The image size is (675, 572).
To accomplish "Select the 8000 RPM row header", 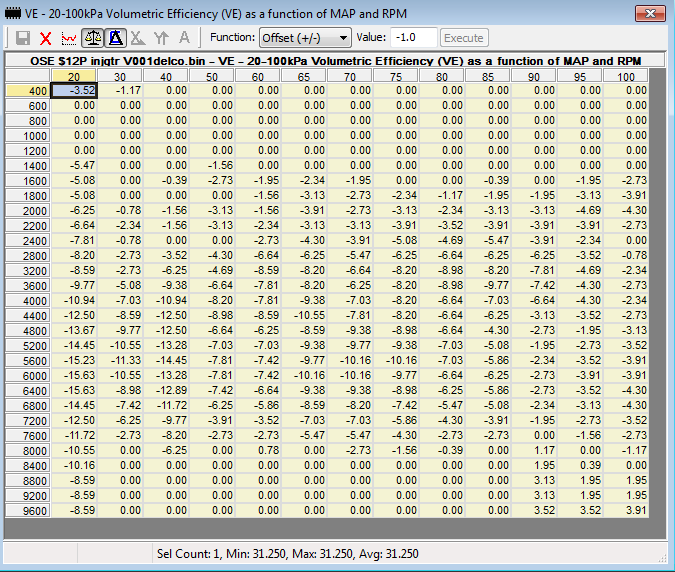I will [x=28, y=451].
